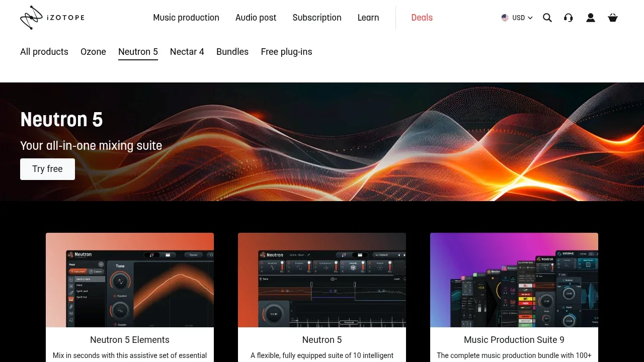The image size is (644, 362).
Task: Click the Try free button
Action: pos(47,169)
